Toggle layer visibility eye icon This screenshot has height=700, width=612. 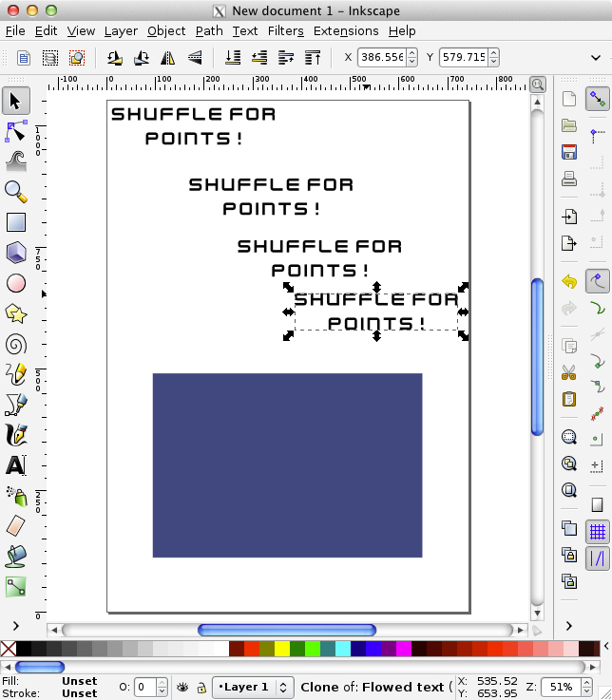click(183, 687)
